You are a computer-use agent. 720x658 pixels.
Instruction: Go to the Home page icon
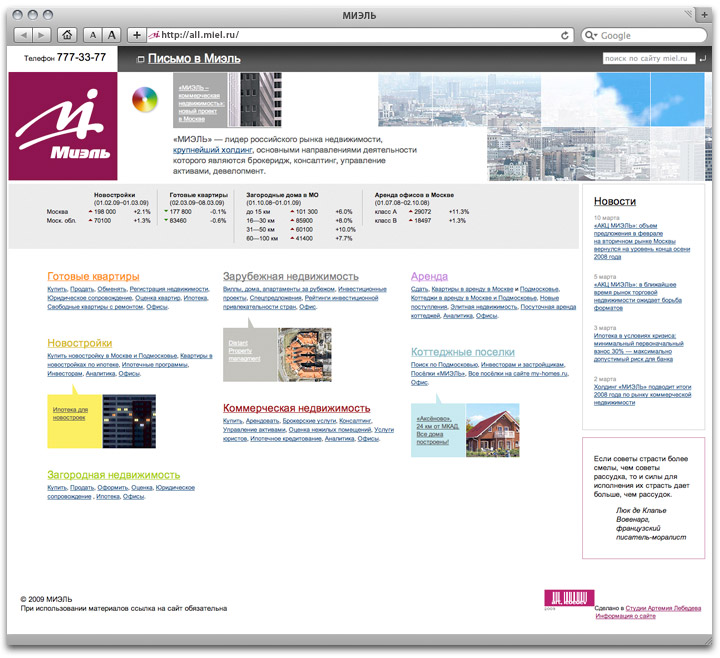[67, 35]
